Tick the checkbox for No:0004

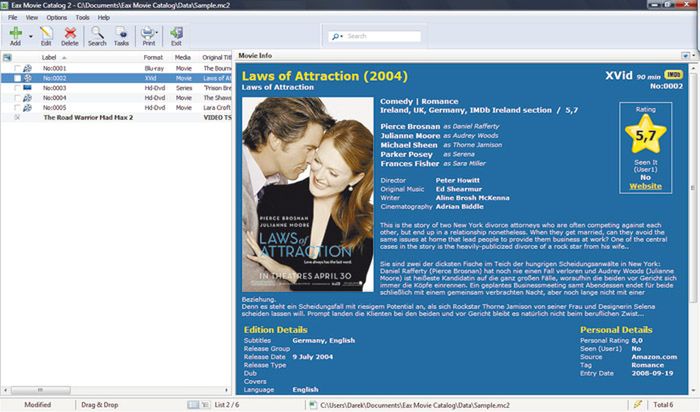pyautogui.click(x=17, y=98)
